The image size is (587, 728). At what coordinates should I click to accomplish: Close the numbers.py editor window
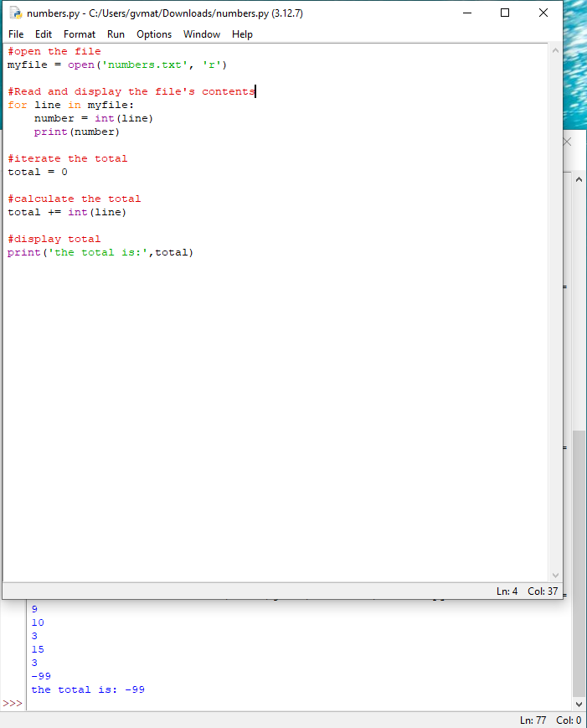[x=543, y=13]
